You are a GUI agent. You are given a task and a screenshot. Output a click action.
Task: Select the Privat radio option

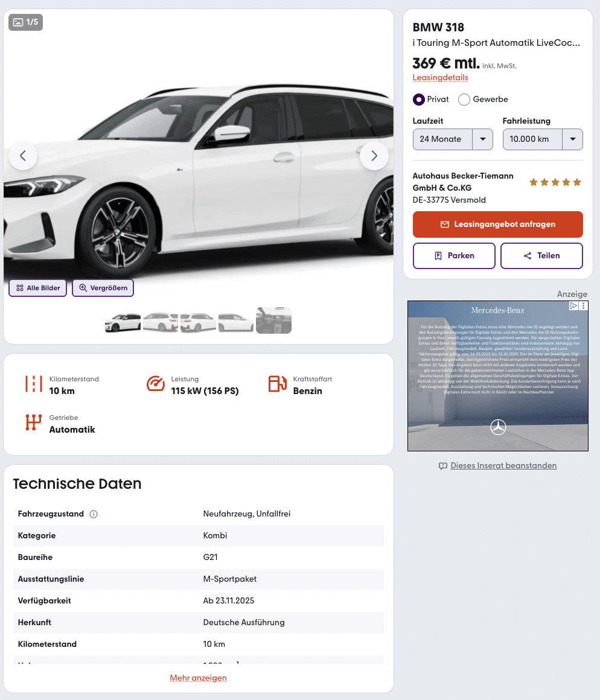tap(419, 100)
